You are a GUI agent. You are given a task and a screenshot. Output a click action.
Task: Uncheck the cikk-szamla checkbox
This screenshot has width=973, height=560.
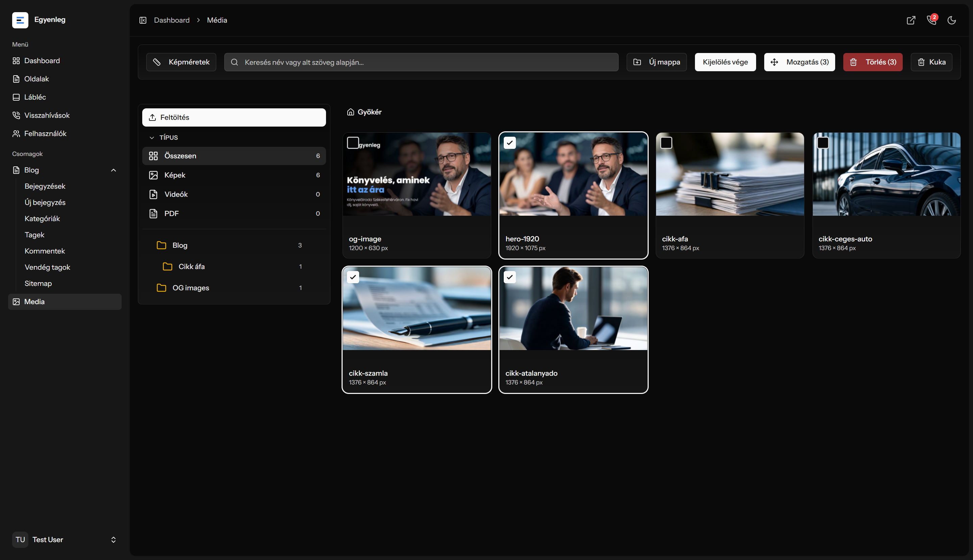point(353,277)
